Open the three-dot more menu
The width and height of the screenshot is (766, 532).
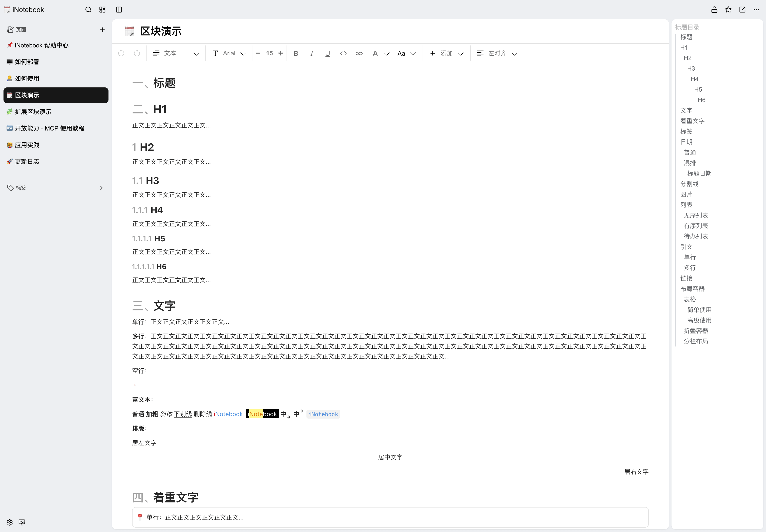tap(756, 10)
